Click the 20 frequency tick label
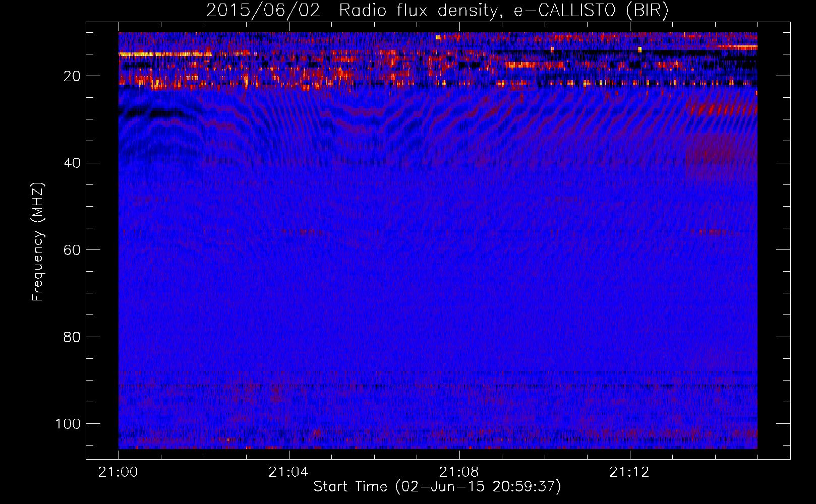Viewport: 816px width, 504px height. [x=73, y=76]
